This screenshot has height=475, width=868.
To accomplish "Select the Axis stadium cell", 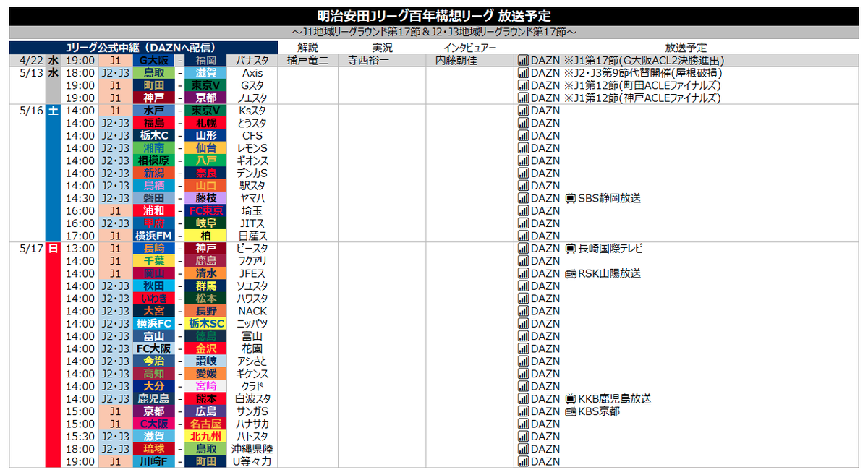I will coord(252,73).
